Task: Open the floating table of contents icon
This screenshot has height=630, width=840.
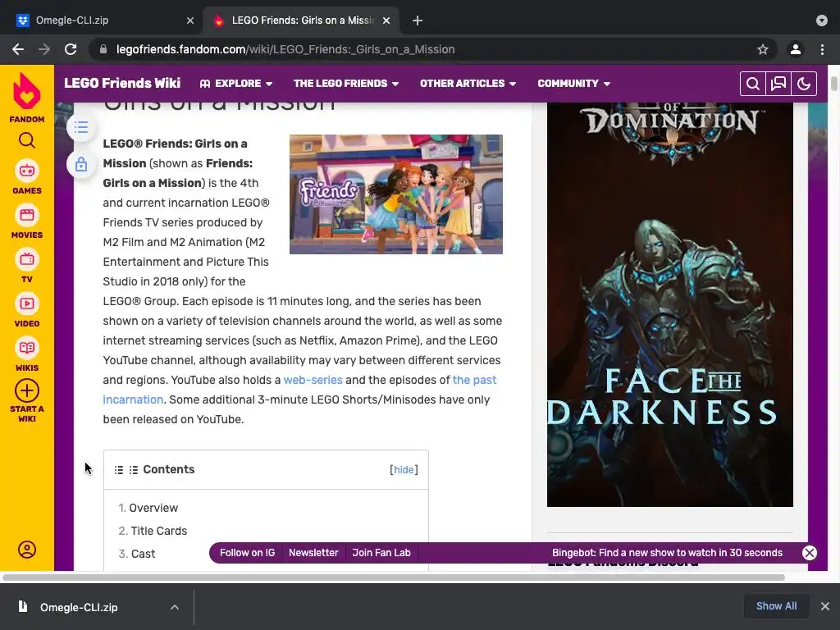Action: coord(81,127)
